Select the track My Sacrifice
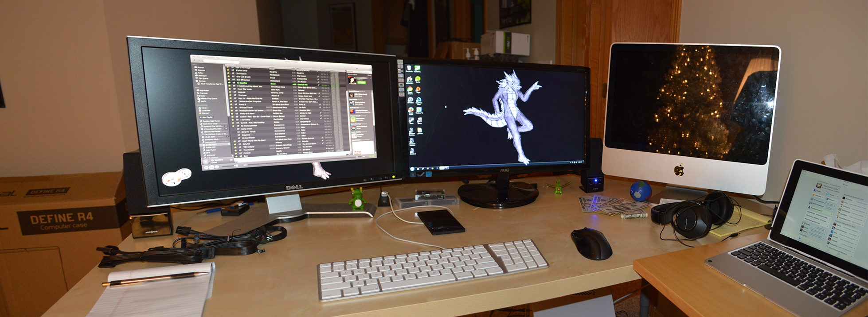Screen dimensions: 868x317 [x=242, y=83]
